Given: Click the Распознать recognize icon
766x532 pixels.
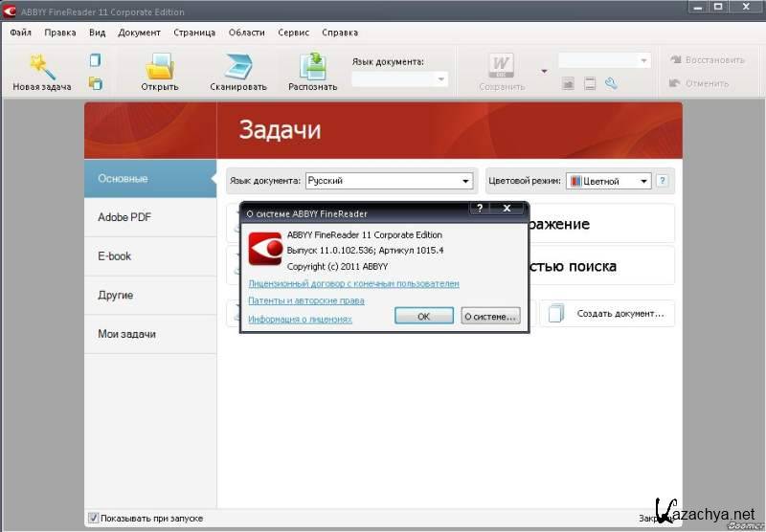Looking at the screenshot, I should [312, 65].
